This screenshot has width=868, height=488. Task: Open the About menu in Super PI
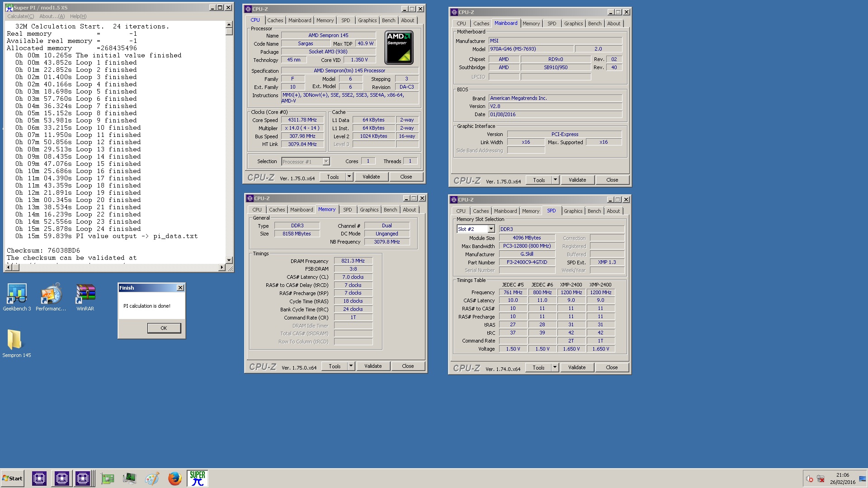52,16
